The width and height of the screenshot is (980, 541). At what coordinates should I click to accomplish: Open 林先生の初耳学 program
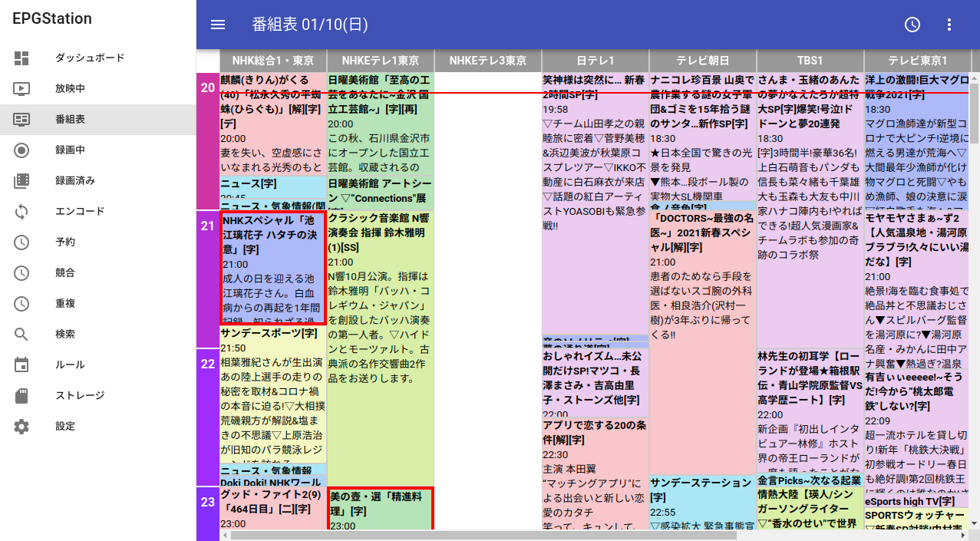(x=810, y=410)
